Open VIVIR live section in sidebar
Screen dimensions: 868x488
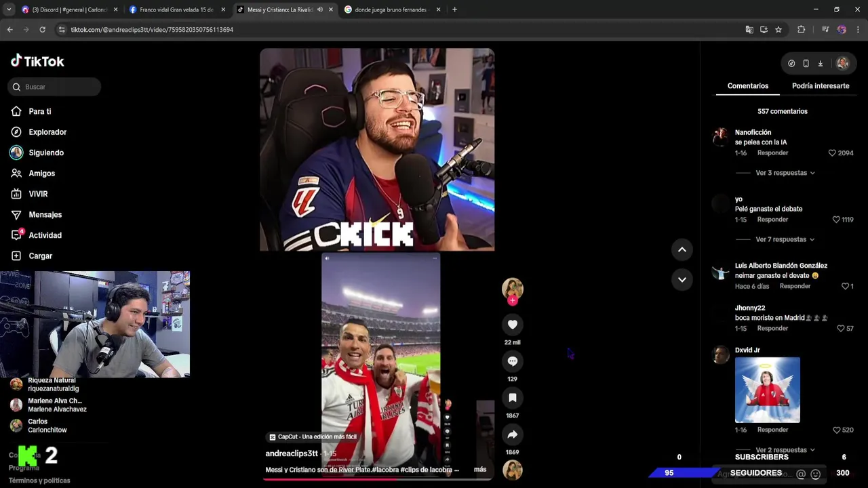tap(38, 194)
